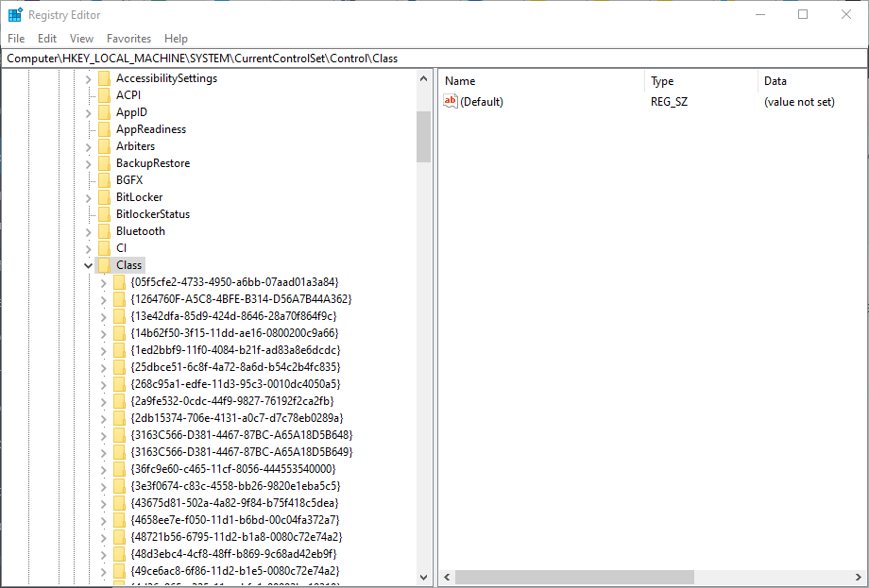Select the BitLocker folder icon
This screenshot has height=588, width=869.
tap(104, 197)
